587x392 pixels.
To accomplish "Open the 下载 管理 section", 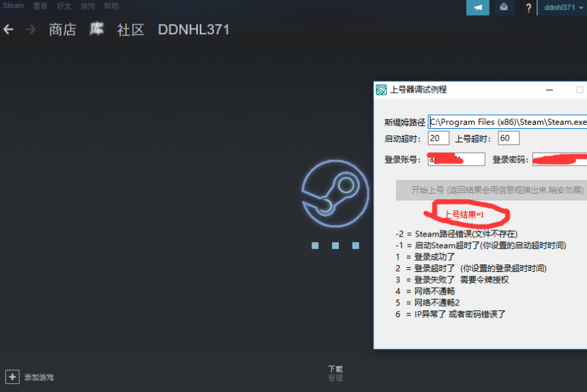I will tap(335, 374).
